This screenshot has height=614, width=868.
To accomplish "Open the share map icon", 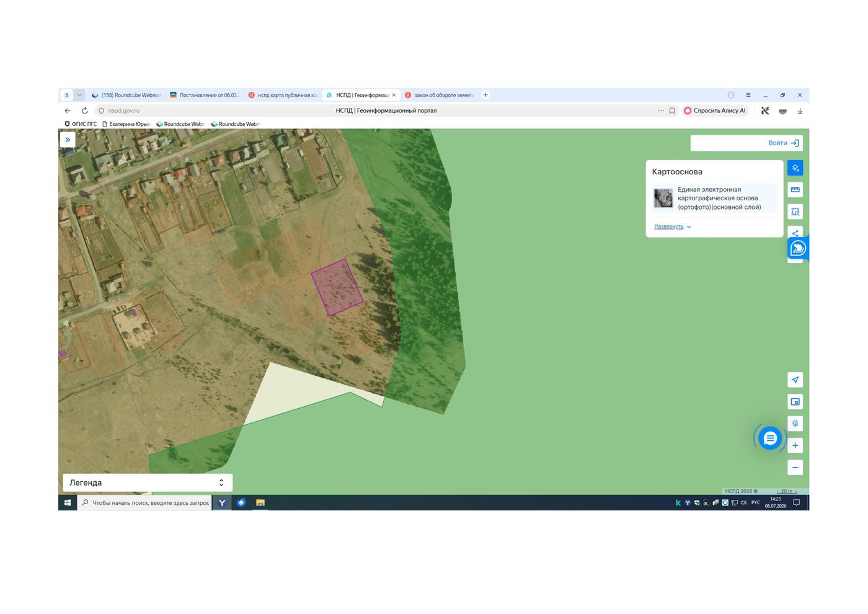I will (795, 232).
